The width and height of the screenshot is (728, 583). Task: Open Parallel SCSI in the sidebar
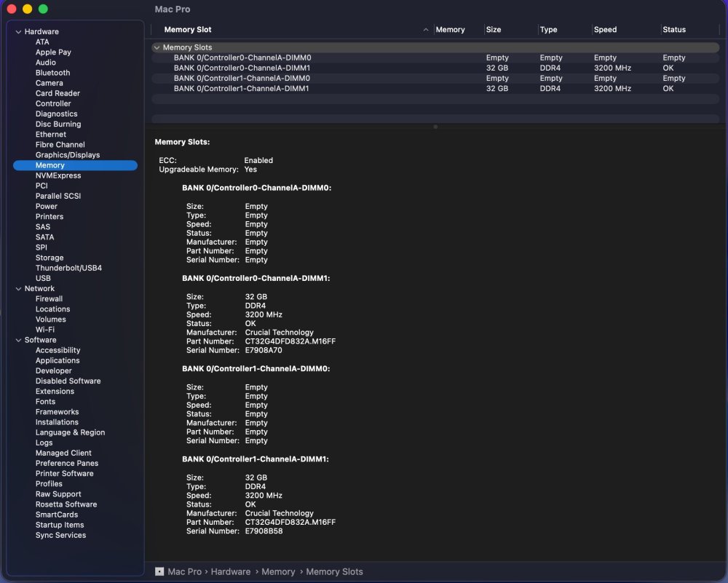tap(58, 196)
